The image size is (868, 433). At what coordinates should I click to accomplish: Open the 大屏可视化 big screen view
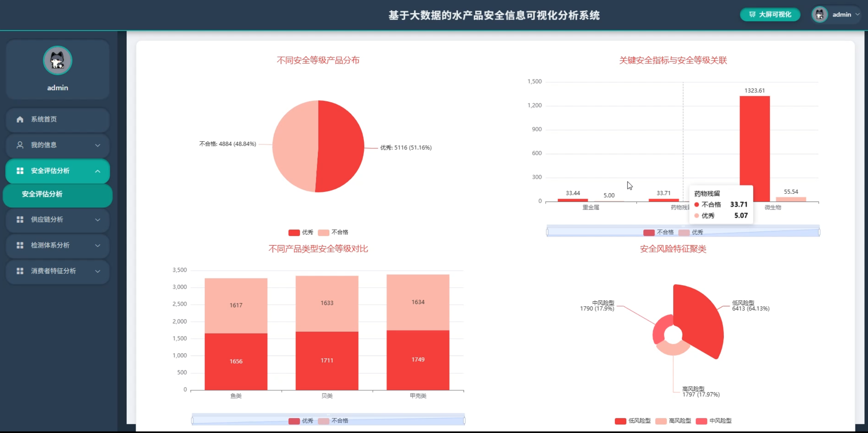tap(770, 15)
